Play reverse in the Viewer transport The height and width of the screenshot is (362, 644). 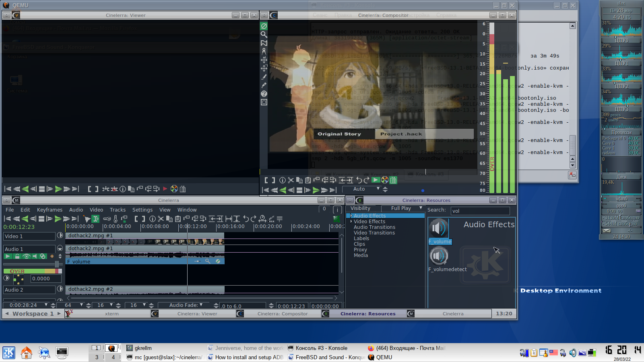click(x=25, y=189)
